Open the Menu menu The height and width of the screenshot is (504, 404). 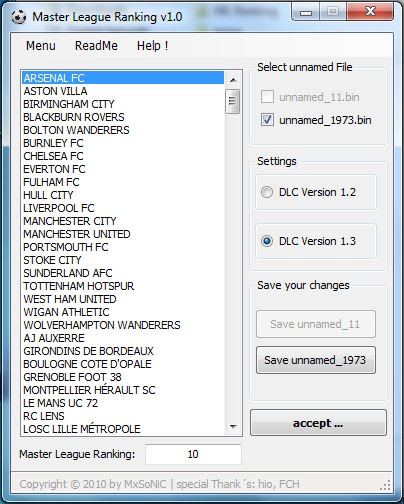[41, 46]
